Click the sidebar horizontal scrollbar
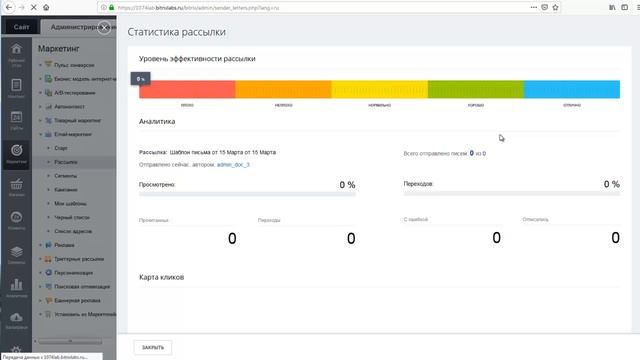The height and width of the screenshot is (360, 640). point(70,341)
